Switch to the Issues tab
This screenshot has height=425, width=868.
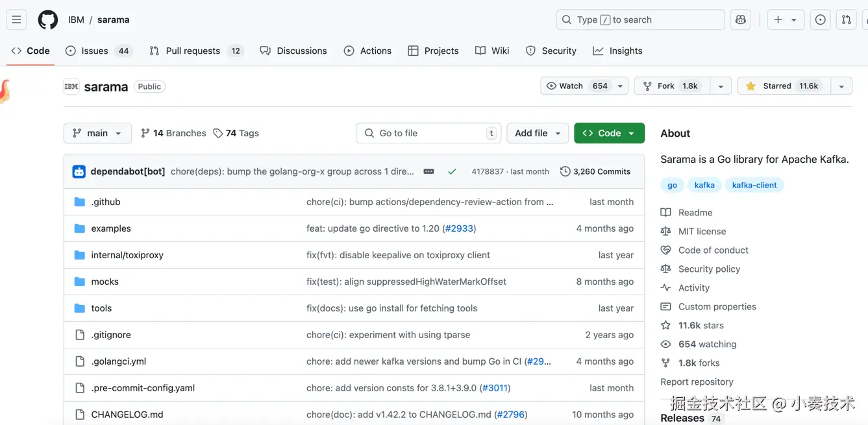tap(95, 51)
